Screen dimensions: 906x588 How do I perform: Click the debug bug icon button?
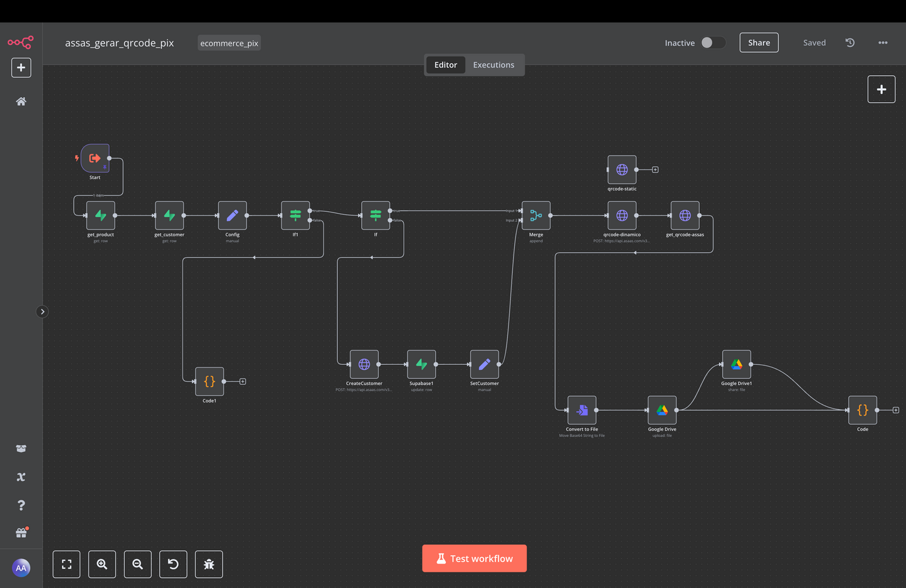(x=209, y=564)
